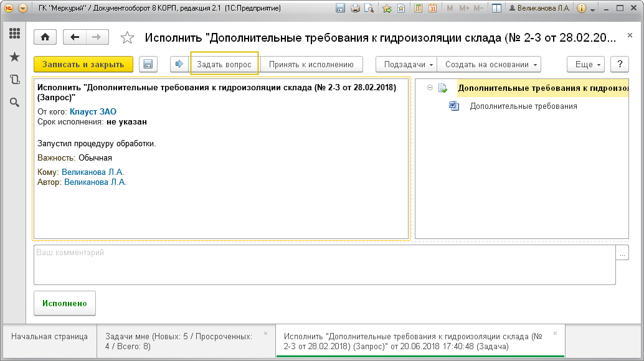Click Word file icon in attachments tree
Screen dimensions: 644x361
point(454,106)
